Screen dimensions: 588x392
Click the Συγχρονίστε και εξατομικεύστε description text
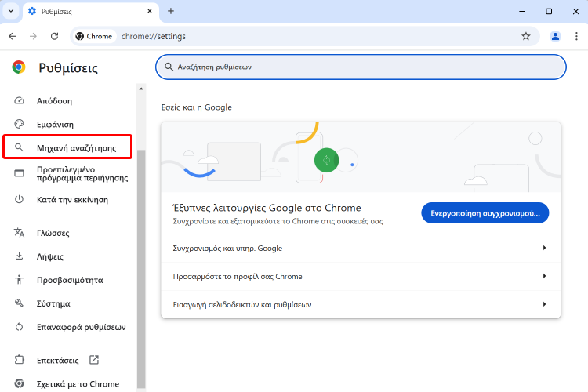tap(278, 221)
